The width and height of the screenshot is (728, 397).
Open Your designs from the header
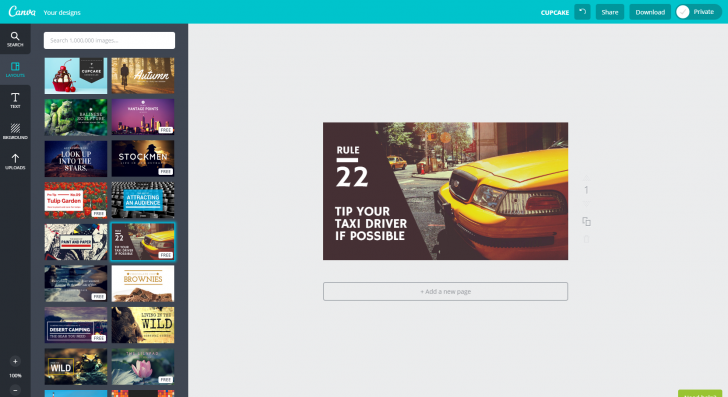point(62,13)
